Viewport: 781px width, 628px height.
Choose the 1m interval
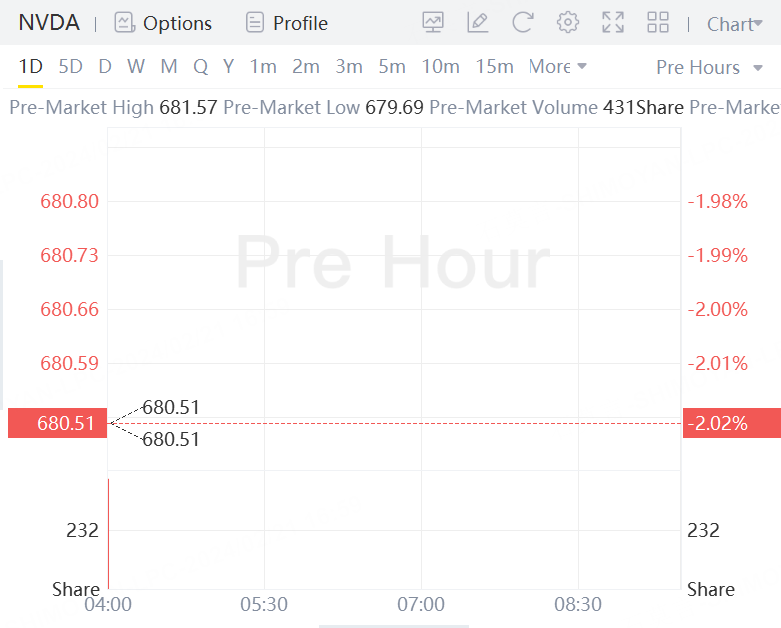coord(263,67)
